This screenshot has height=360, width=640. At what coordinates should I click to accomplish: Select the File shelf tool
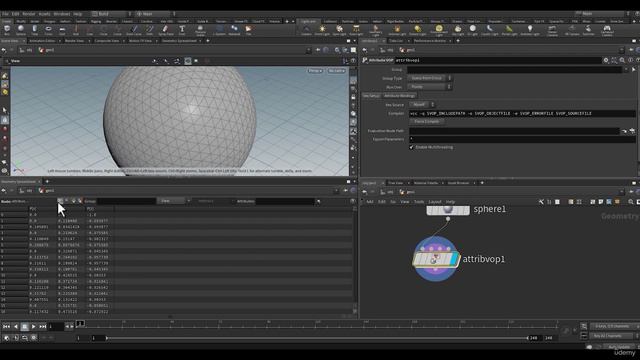coord(248,30)
